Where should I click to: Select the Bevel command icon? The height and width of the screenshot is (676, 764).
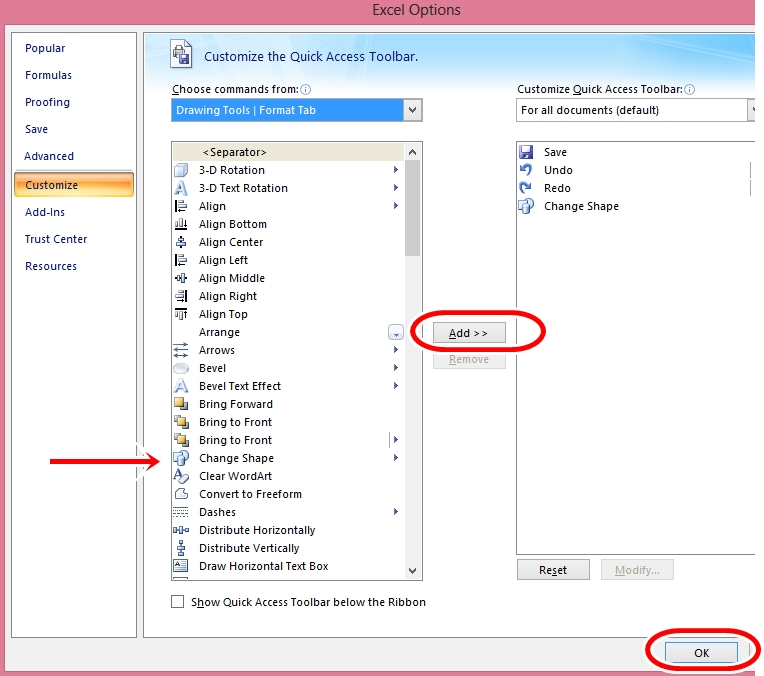(x=181, y=368)
